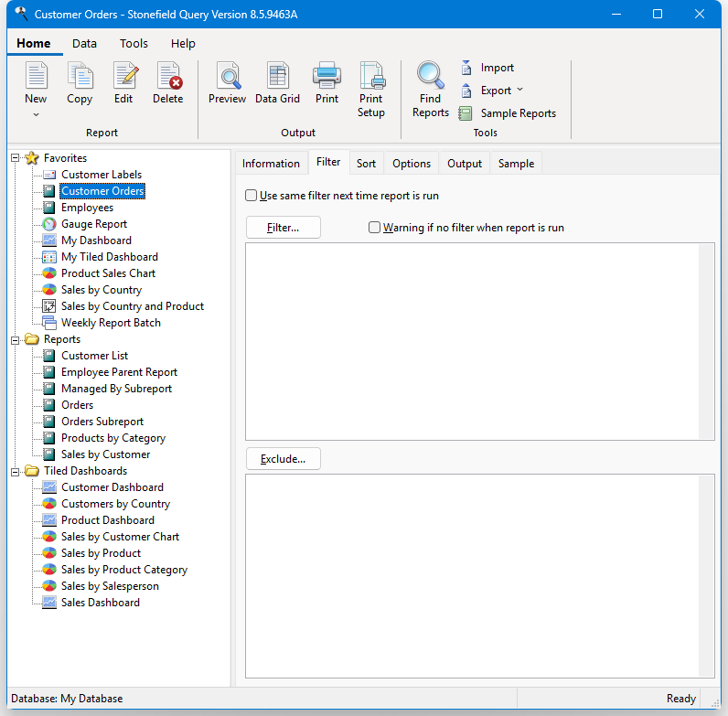Viewport: 728px width, 716px height.
Task: Switch to the Sort tab
Action: (366, 164)
